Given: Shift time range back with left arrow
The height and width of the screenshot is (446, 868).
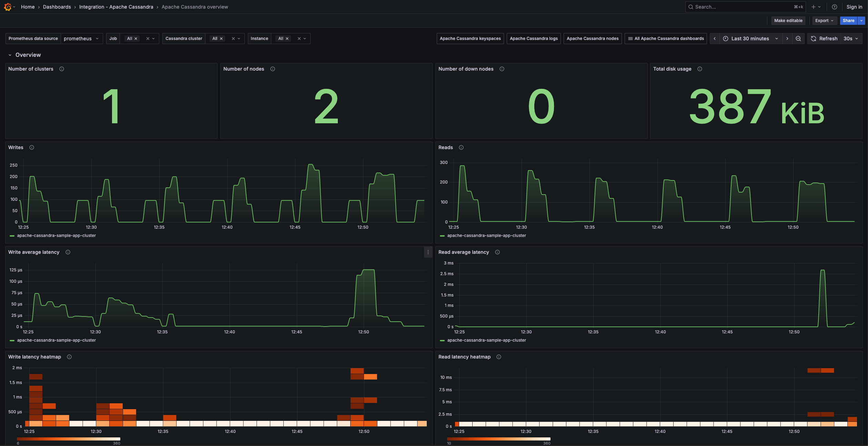Looking at the screenshot, I should tap(714, 39).
